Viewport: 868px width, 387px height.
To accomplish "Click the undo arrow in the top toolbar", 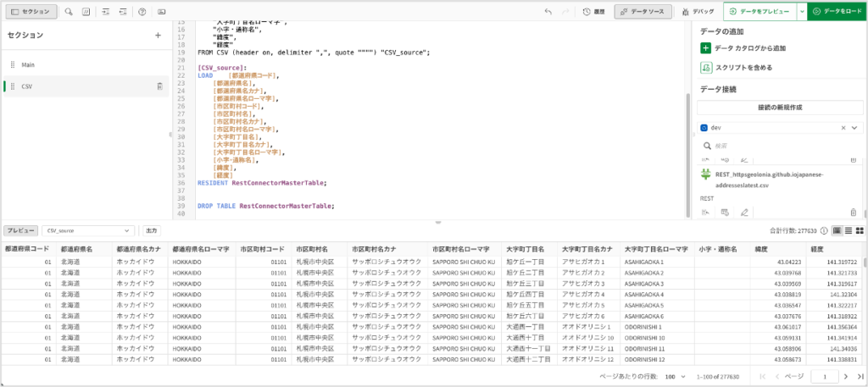I will point(548,12).
